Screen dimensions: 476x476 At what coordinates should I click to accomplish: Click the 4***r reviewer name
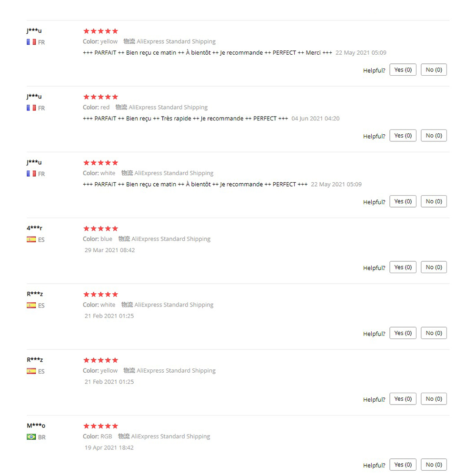click(34, 228)
